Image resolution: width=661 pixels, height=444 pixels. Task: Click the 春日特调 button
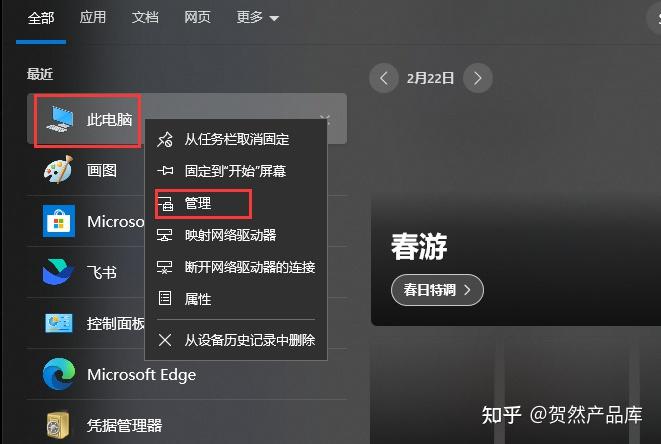437,290
